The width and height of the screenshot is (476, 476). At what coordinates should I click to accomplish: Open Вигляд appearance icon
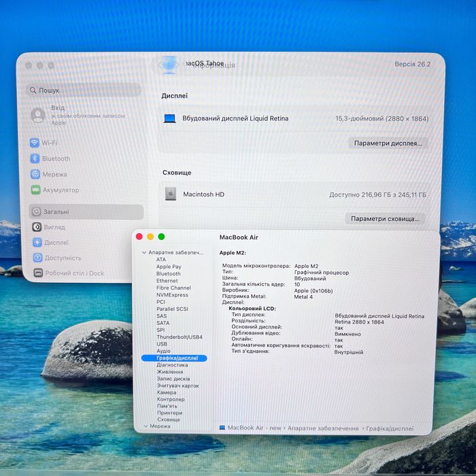click(37, 227)
